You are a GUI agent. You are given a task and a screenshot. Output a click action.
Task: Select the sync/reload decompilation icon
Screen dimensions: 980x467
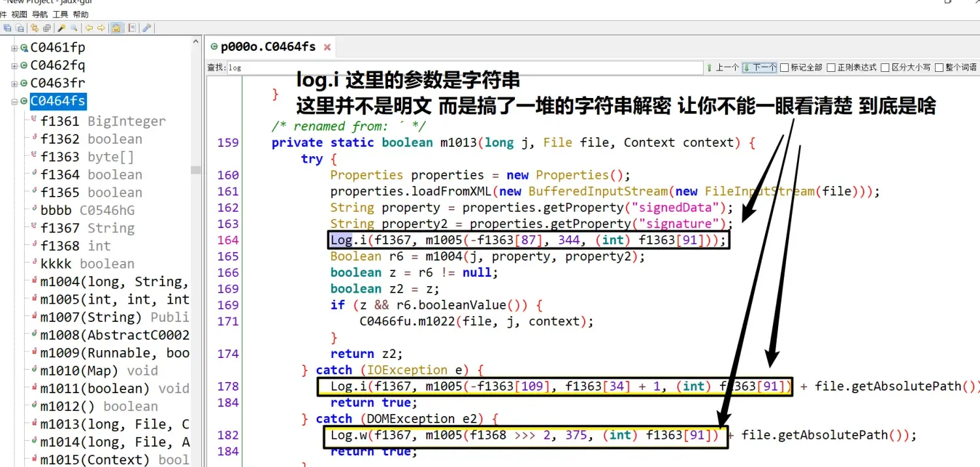coord(35,28)
